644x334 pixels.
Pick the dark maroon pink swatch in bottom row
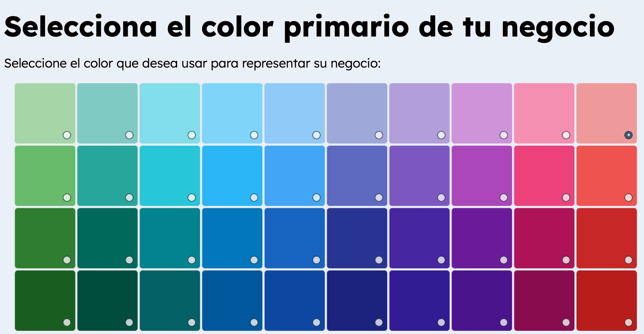[x=544, y=301]
